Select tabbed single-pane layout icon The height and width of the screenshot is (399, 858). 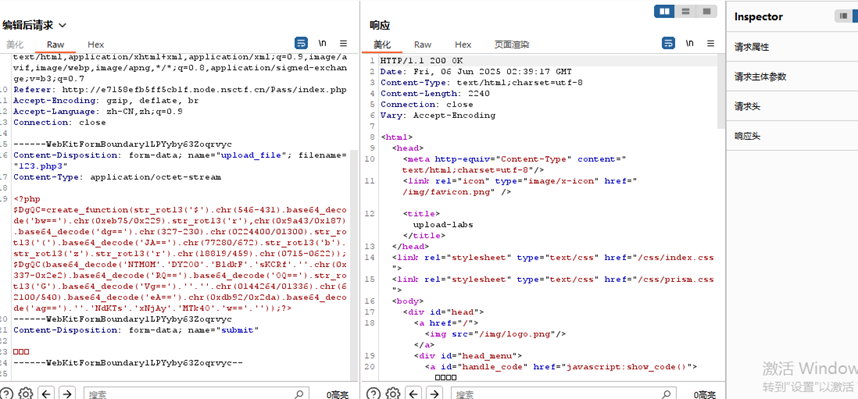[706, 11]
